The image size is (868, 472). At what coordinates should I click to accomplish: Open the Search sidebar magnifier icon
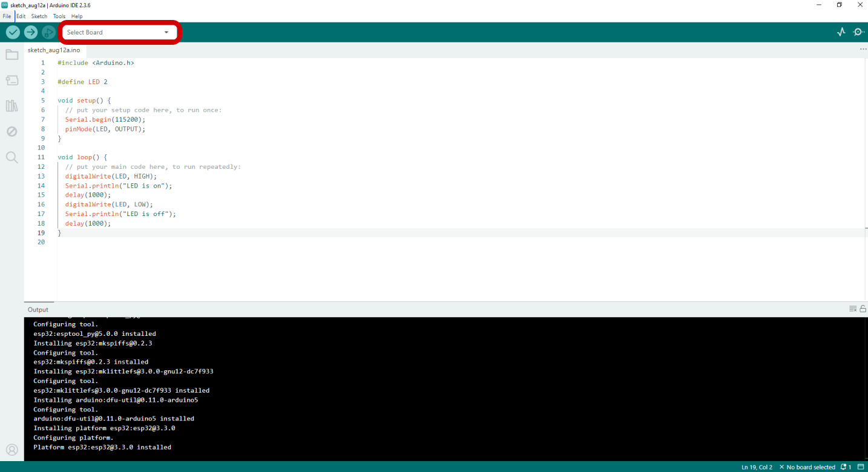click(x=12, y=157)
